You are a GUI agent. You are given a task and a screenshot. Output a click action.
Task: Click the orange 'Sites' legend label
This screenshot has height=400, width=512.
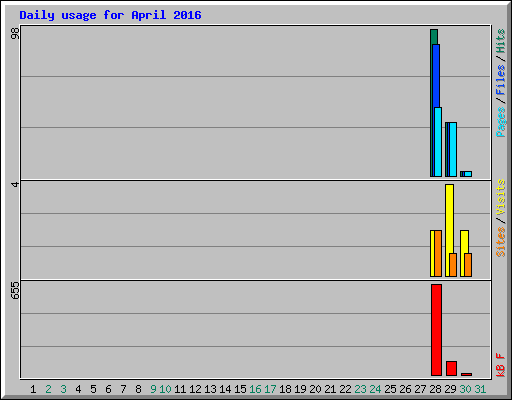pos(501,242)
